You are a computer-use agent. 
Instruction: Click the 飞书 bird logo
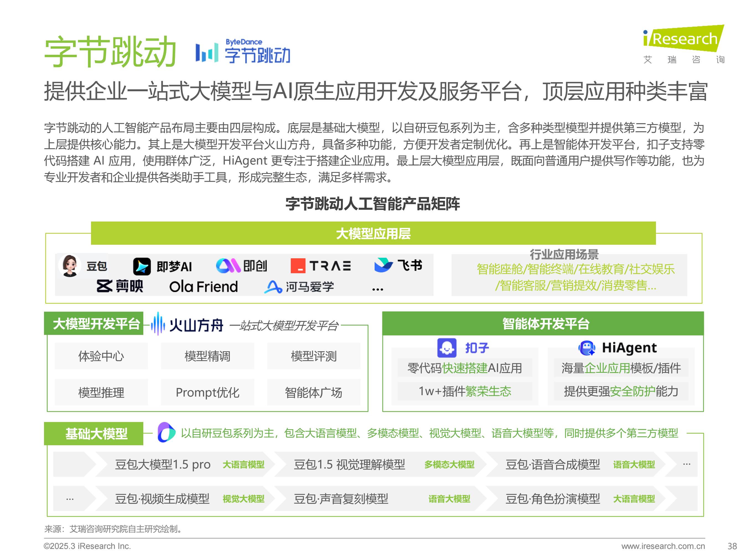point(384,265)
